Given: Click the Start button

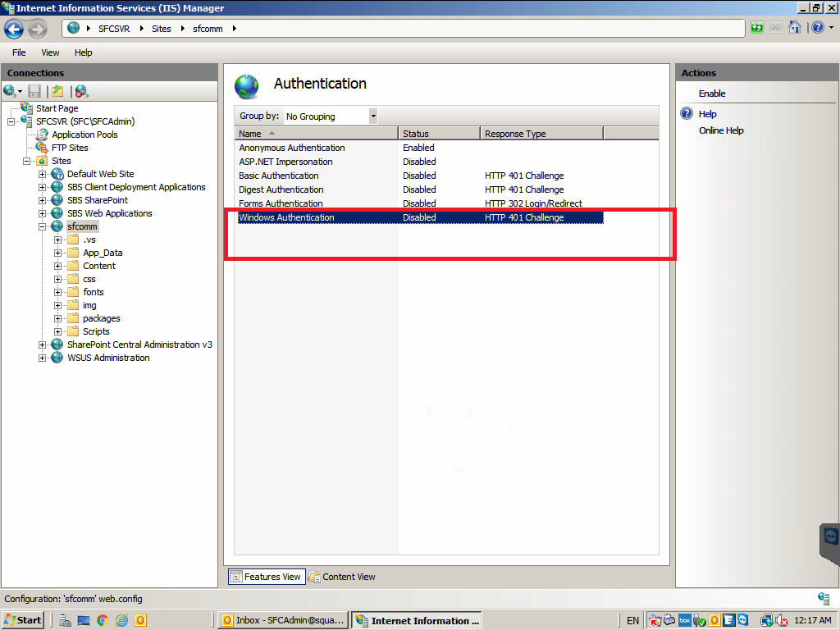Looking at the screenshot, I should [22, 620].
